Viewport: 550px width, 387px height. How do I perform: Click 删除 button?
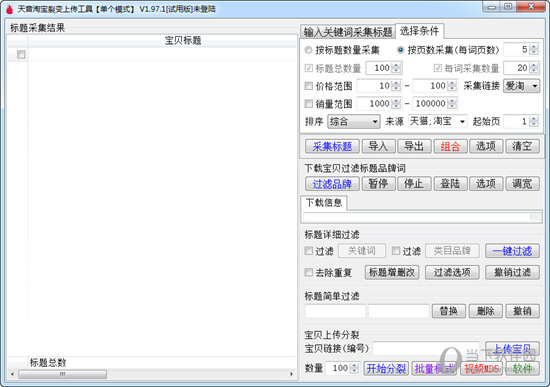click(x=486, y=311)
